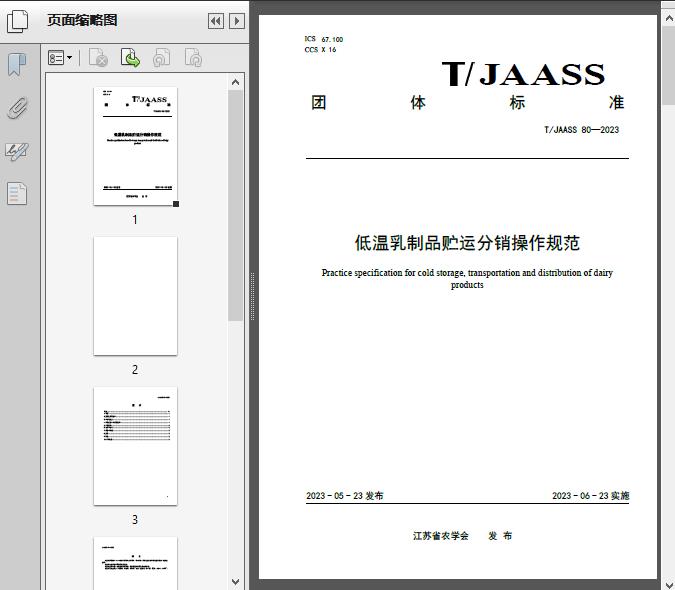Open the Signatures panel icon
Image resolution: width=675 pixels, height=590 pixels.
(17, 151)
